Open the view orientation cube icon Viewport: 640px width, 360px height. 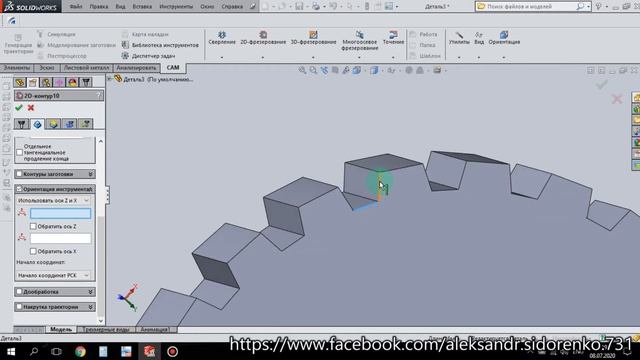357,70
